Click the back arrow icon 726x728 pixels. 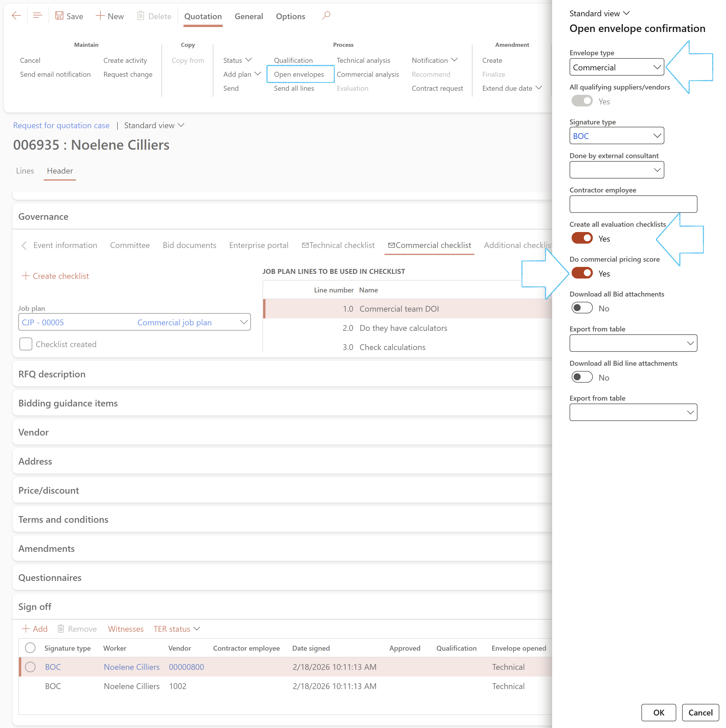16,16
